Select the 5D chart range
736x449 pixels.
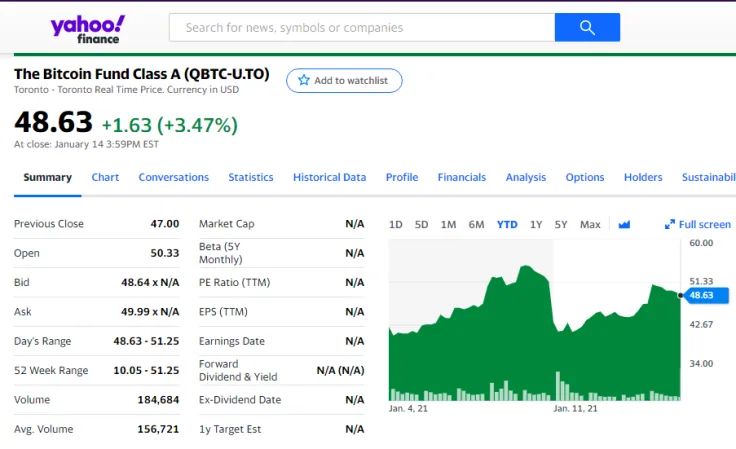point(422,225)
